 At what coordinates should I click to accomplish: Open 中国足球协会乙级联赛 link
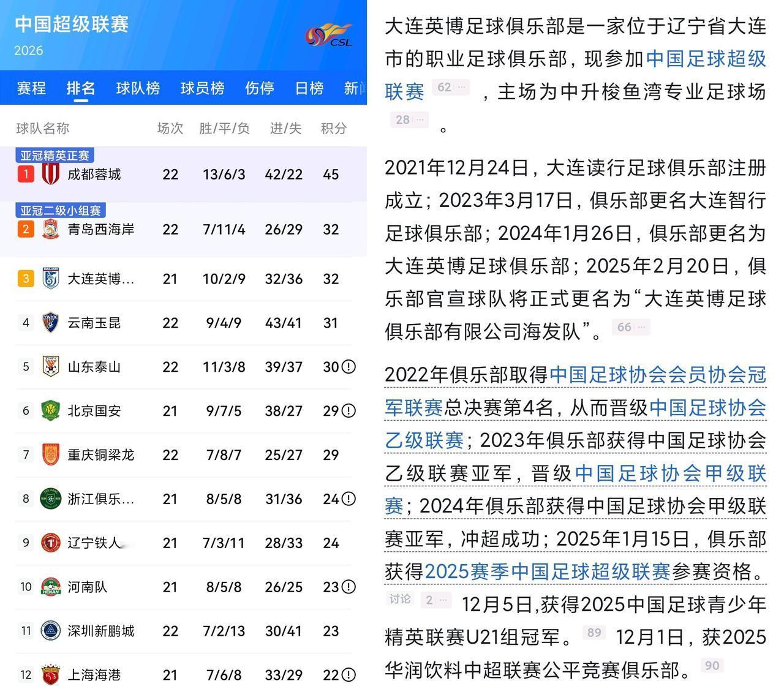(576, 424)
